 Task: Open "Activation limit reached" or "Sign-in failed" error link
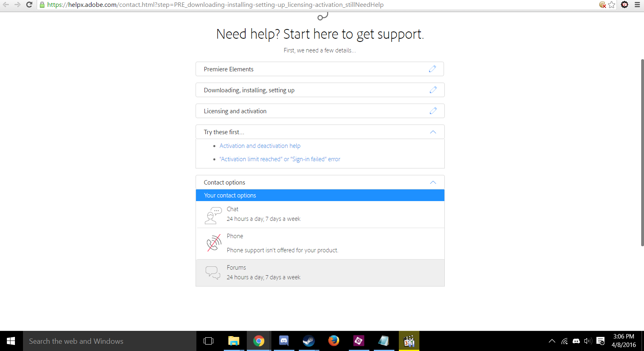tap(280, 159)
